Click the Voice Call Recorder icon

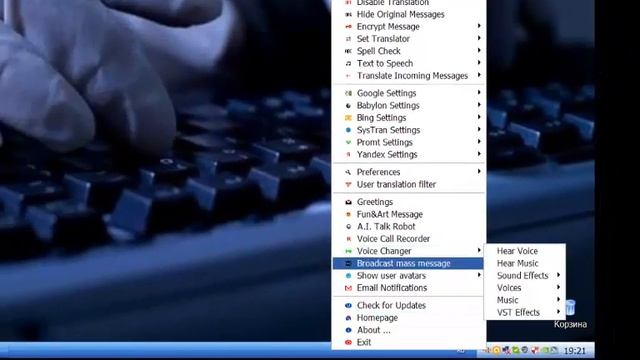pyautogui.click(x=348, y=239)
